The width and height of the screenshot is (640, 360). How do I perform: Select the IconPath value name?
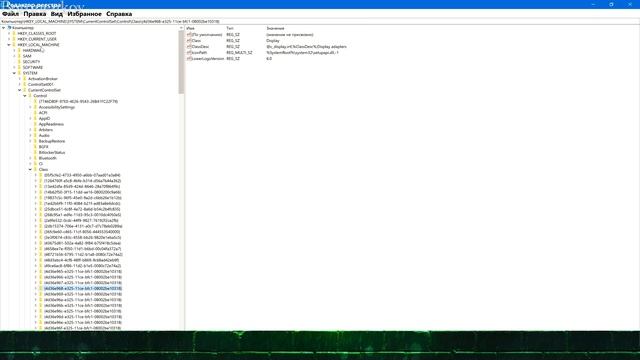(x=200, y=53)
